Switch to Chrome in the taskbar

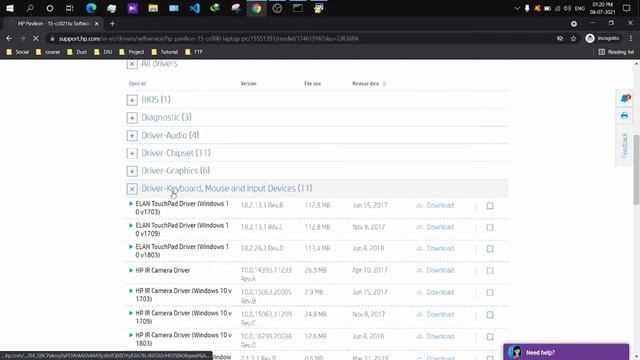tap(256, 8)
